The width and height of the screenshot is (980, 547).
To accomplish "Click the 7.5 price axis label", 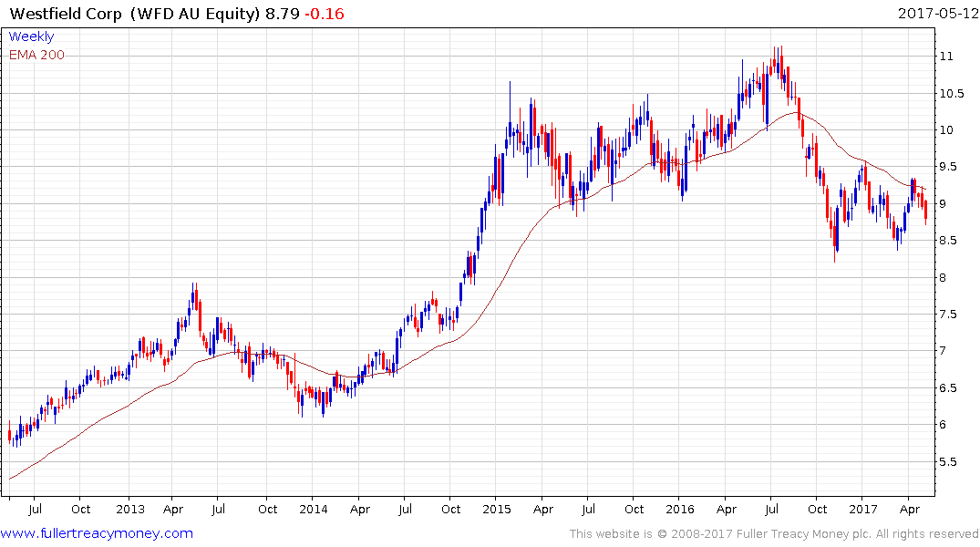I will [x=948, y=315].
